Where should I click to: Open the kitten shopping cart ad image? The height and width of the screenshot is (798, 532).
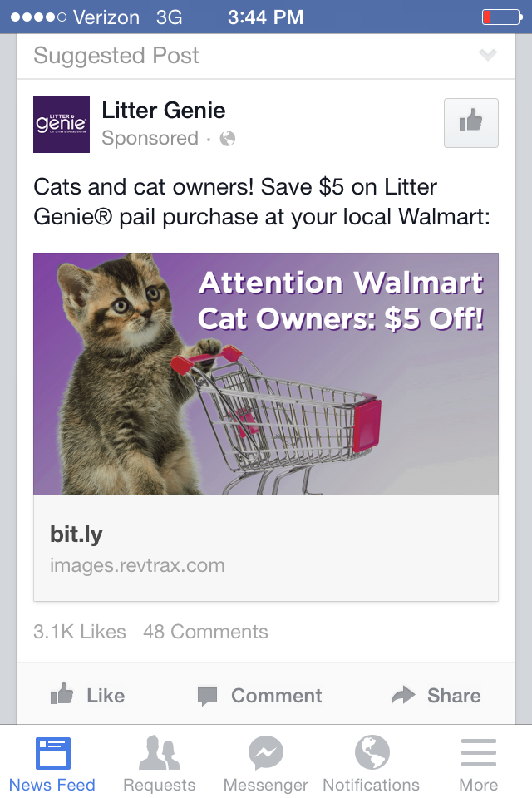click(x=266, y=373)
